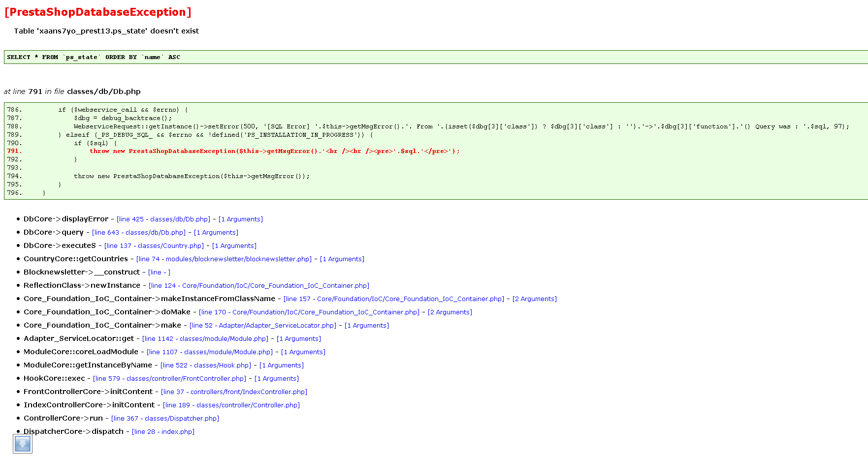The height and width of the screenshot is (457, 868).
Task: Click the 'Adapter_ServiceLocator::get' trace entry name
Action: [x=79, y=338]
